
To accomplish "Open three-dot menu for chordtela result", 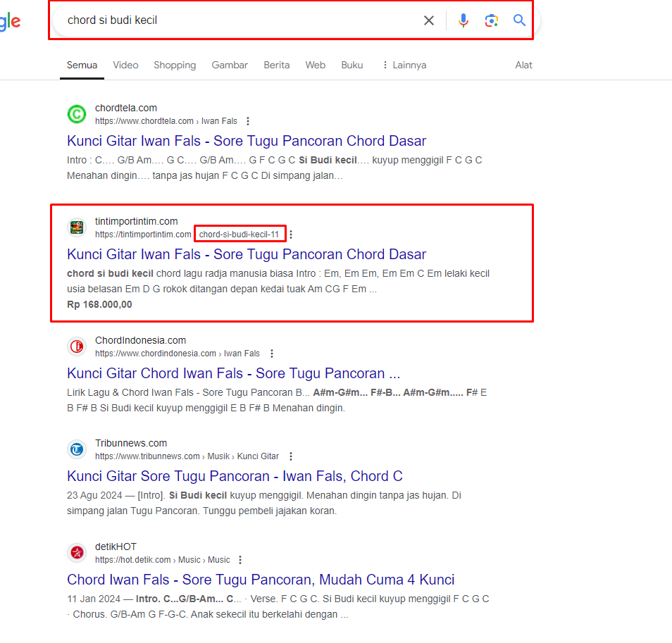I will 248,121.
